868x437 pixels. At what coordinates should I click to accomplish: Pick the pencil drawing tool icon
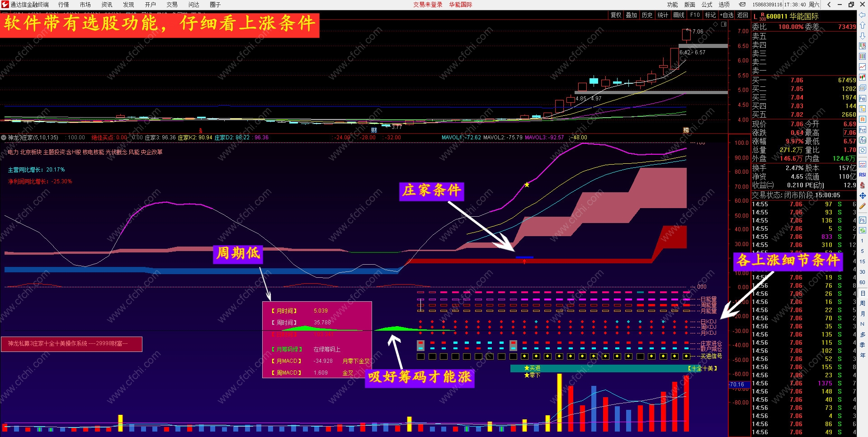point(863,206)
